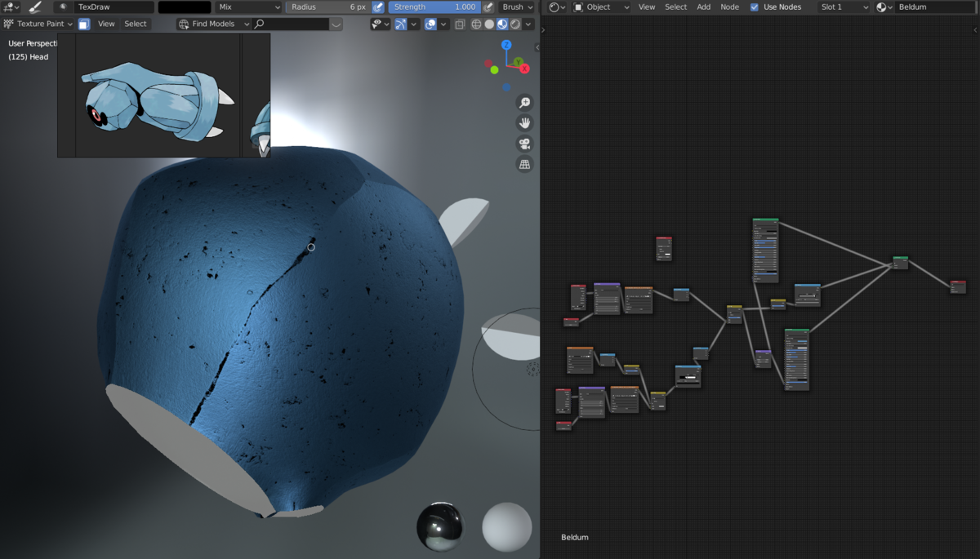Select the green-header shader node right of the two tall nodes

900,263
